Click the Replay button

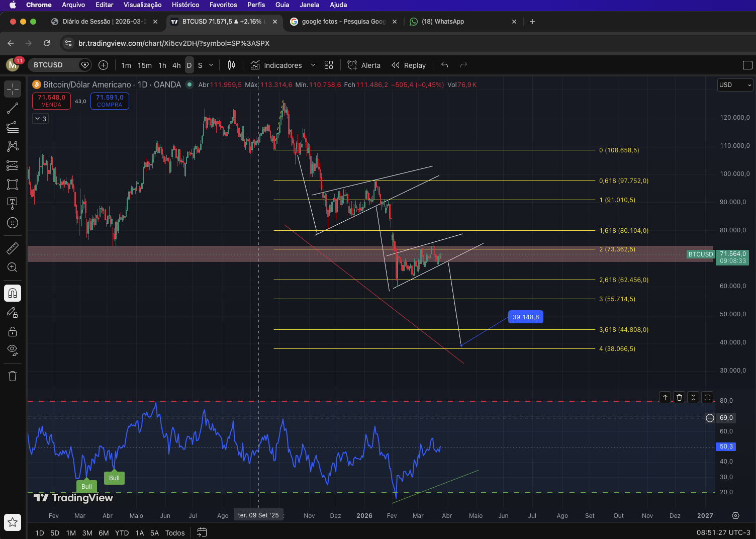(409, 65)
